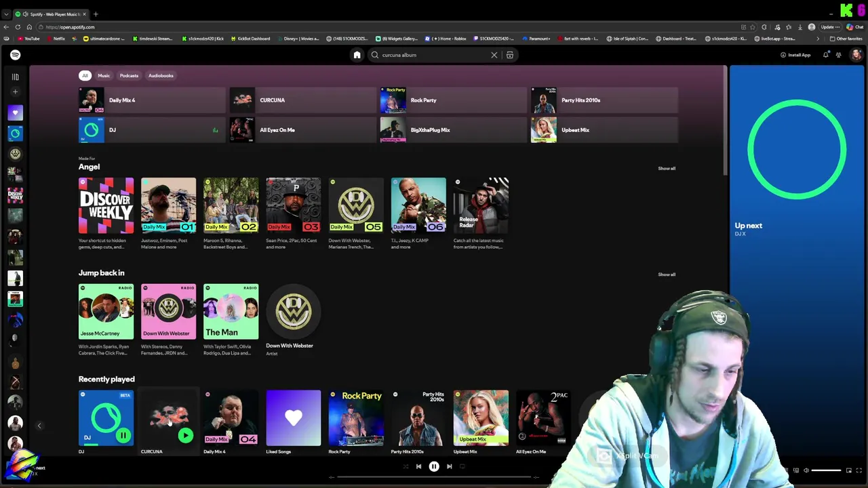Open the user profile avatar
This screenshot has width=868, height=488.
click(x=856, y=55)
